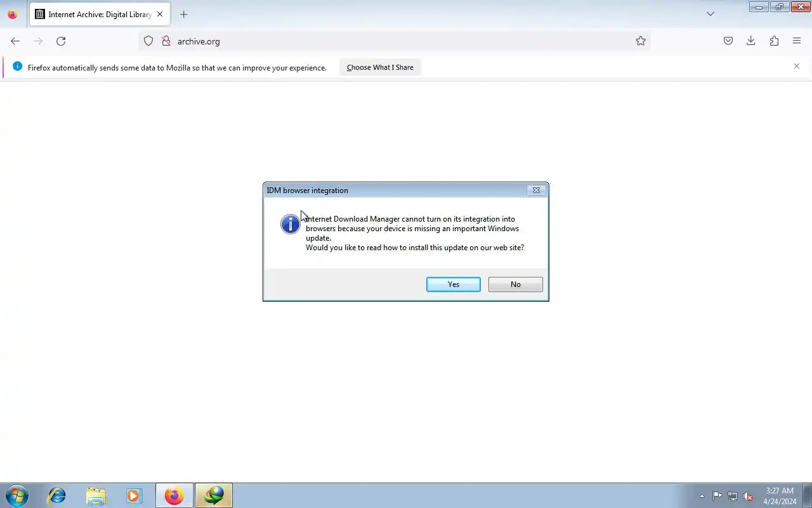
Task: Click the blue info icon in dialog
Action: (x=290, y=224)
